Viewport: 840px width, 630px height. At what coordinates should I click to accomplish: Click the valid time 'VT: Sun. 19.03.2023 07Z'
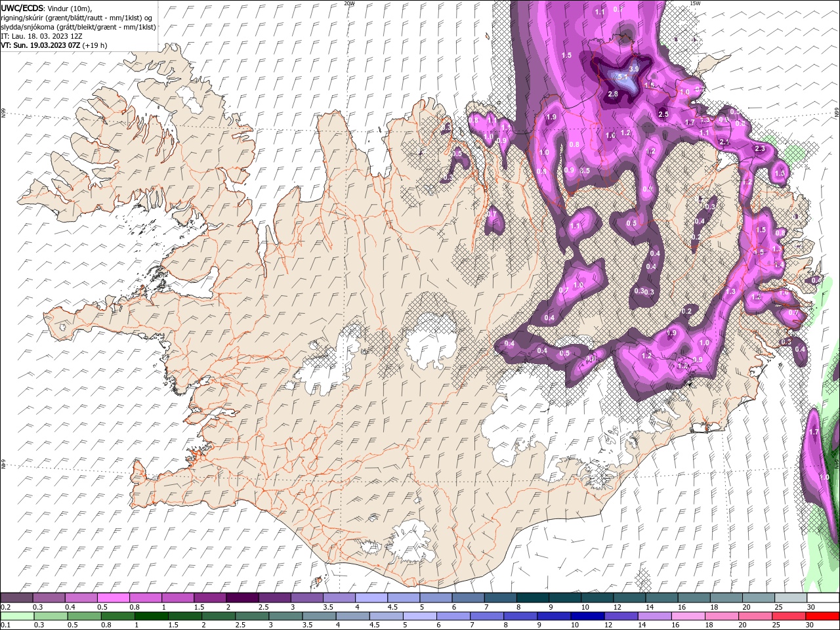[x=40, y=45]
